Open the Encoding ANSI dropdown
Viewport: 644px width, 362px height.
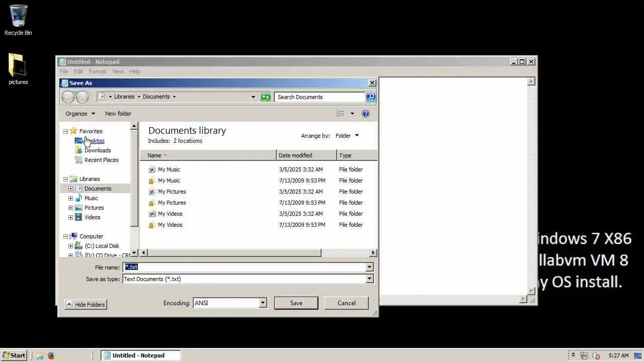(263, 303)
